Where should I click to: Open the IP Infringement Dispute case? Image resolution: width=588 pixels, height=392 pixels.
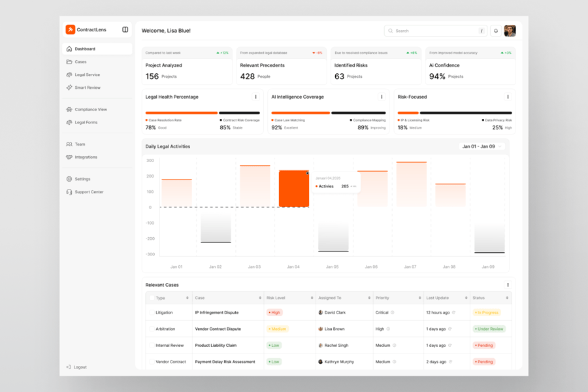click(x=217, y=312)
